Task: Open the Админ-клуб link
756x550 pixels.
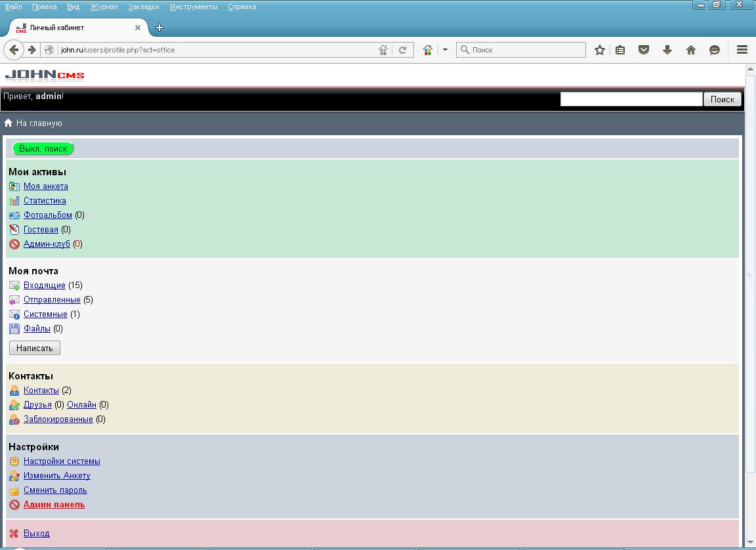Action: pyautogui.click(x=47, y=244)
